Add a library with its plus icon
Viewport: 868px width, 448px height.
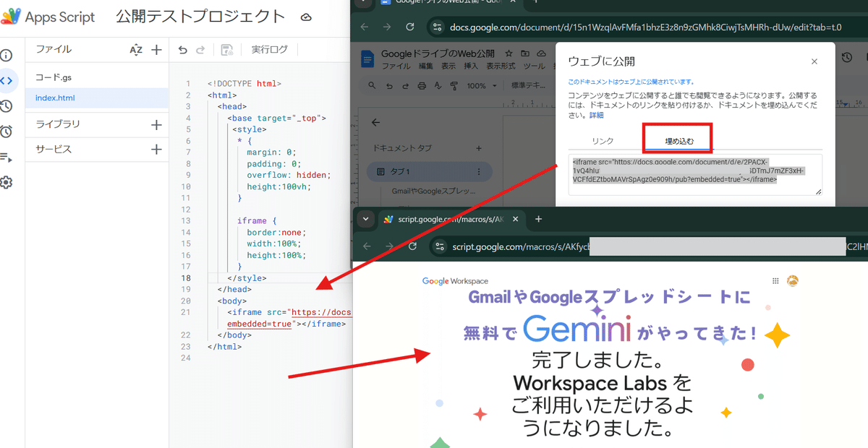pyautogui.click(x=156, y=124)
